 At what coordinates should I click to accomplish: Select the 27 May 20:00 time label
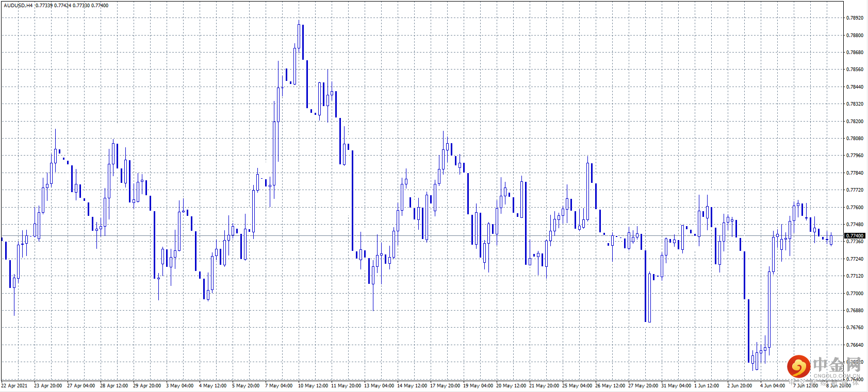[643, 386]
